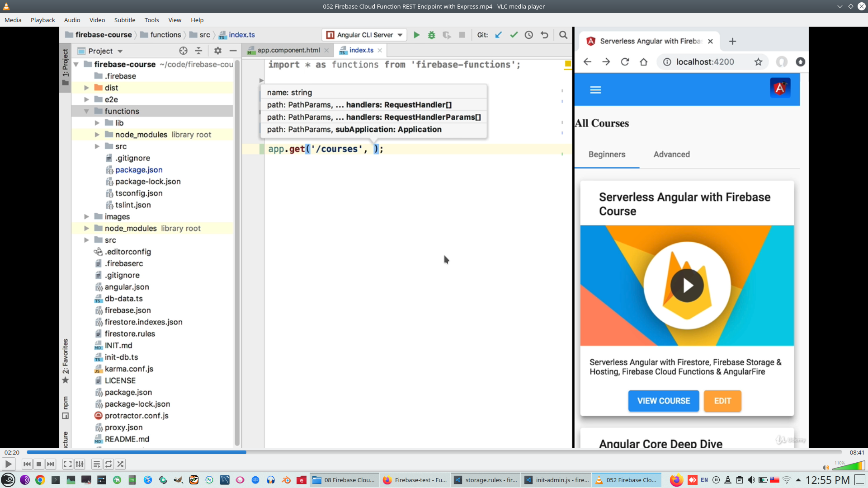Play the video in VLC
The image size is (868, 488).
8,464
